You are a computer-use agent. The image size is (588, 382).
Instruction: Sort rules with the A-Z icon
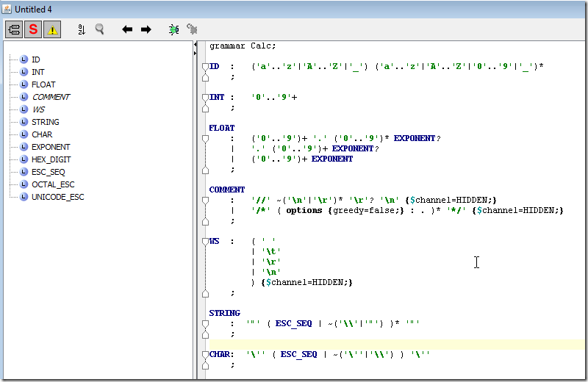[82, 29]
